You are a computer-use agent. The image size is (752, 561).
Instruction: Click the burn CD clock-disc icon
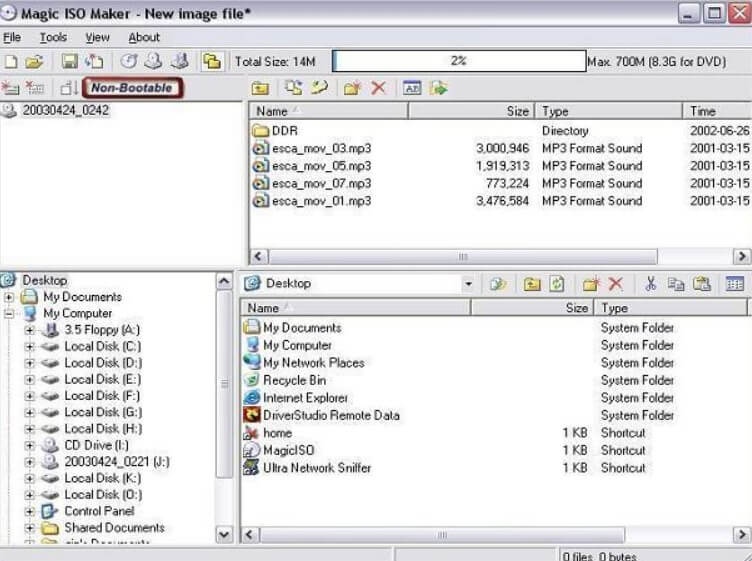click(x=129, y=61)
